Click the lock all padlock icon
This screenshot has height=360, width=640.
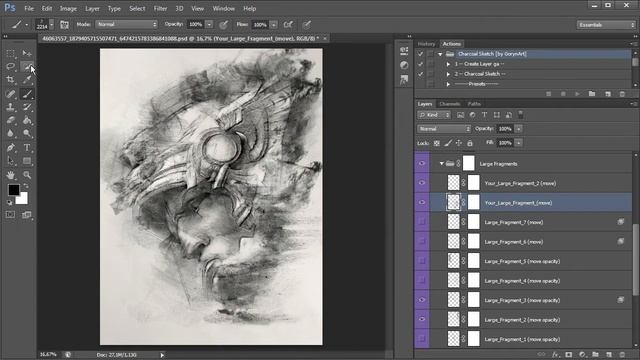(x=470, y=143)
